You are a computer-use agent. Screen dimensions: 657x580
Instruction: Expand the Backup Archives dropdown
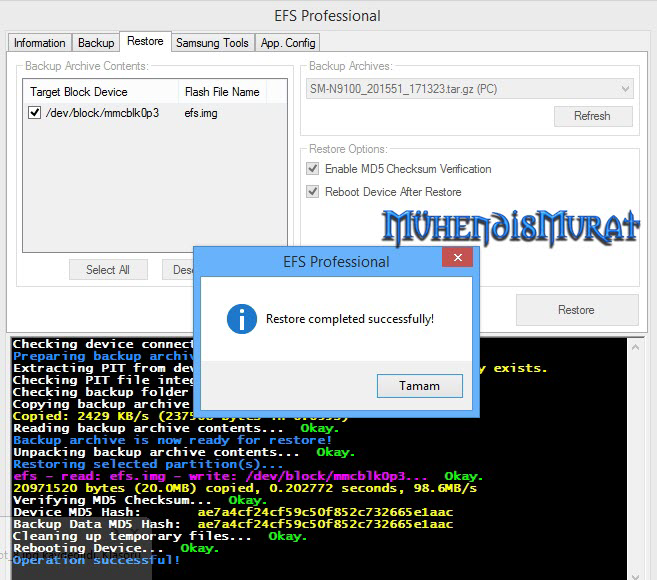point(625,89)
